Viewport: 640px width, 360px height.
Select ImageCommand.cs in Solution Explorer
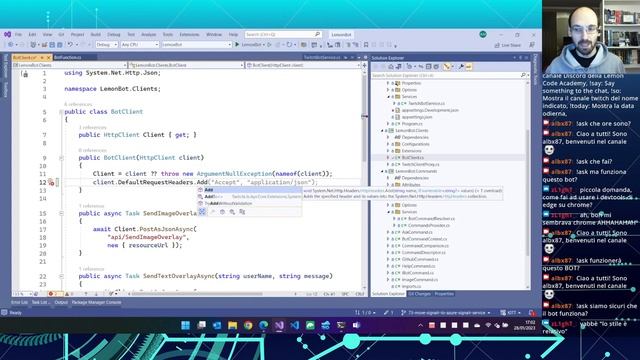pyautogui.click(x=420, y=280)
